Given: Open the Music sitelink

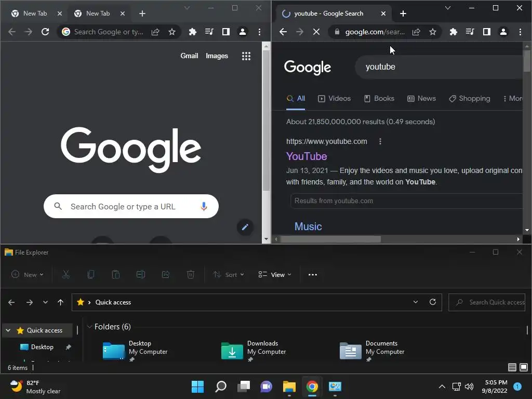Looking at the screenshot, I should tap(308, 227).
